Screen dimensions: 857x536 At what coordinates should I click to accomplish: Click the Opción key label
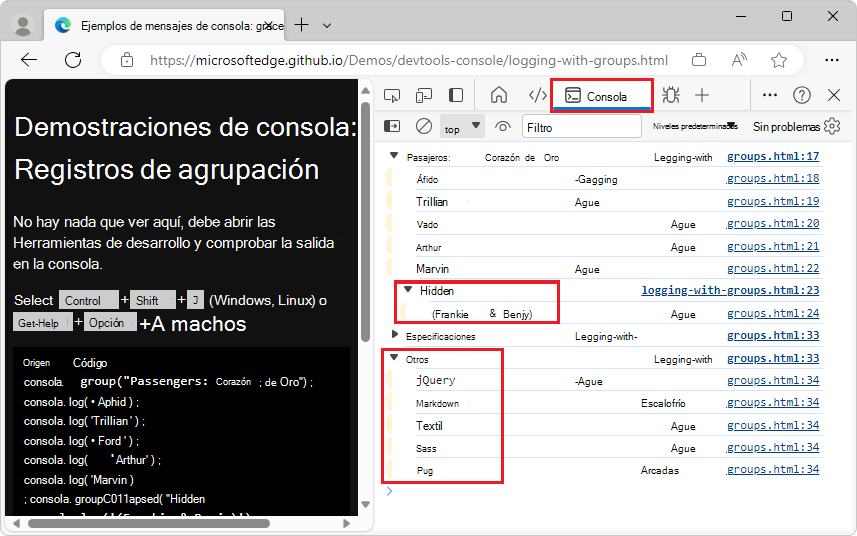[x=110, y=323]
